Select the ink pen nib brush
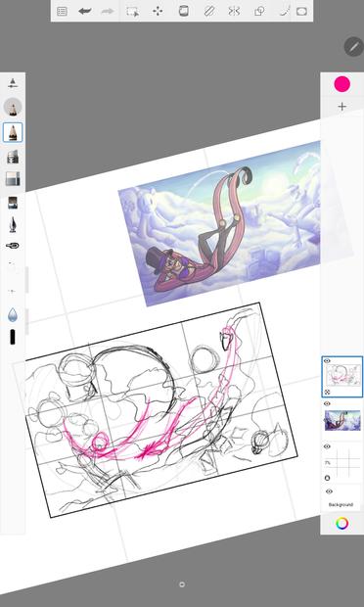364x607 pixels. (x=13, y=224)
